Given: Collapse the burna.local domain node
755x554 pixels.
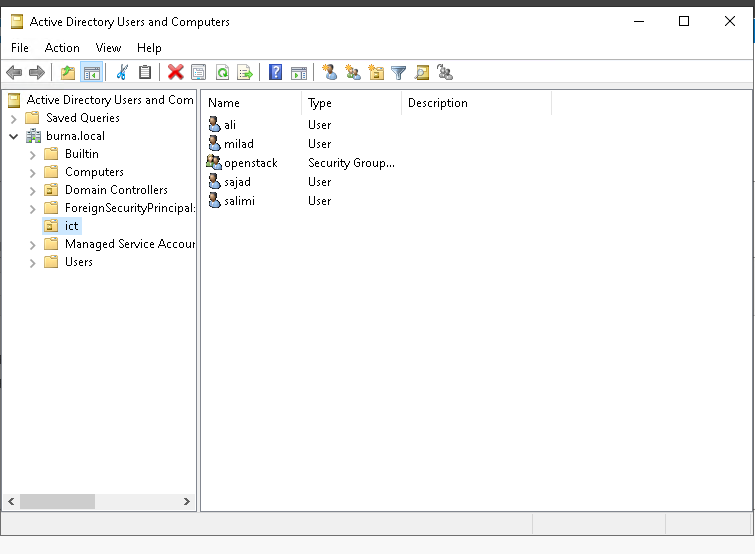Looking at the screenshot, I should (14, 136).
